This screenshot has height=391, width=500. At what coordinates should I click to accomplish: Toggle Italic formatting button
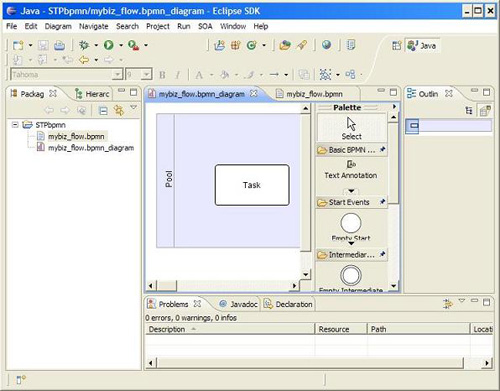(178, 75)
